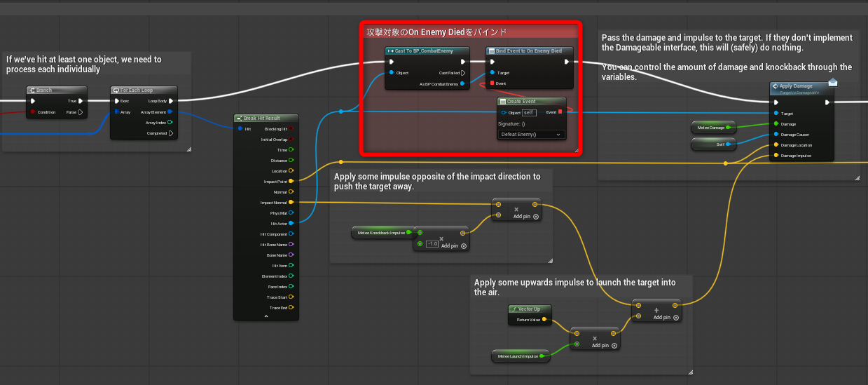Screen dimensions: 868x385
Task: Click the Hit Actor output pin
Action: point(291,224)
